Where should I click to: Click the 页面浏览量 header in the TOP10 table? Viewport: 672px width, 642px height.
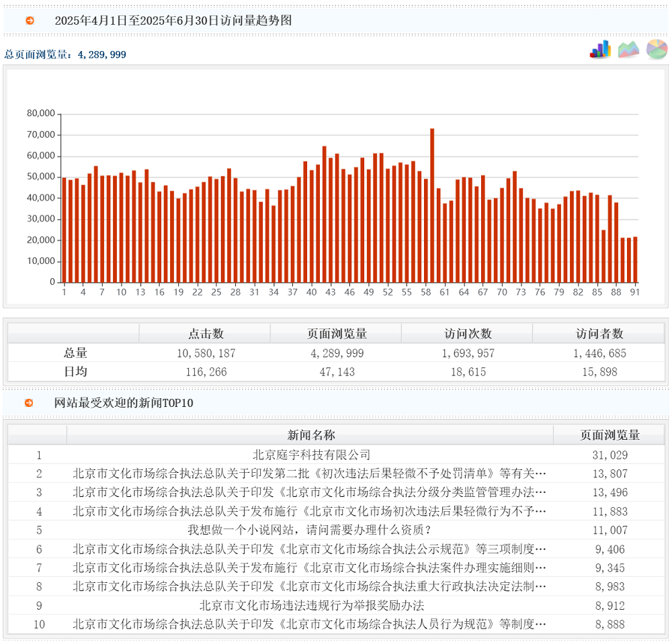coord(610,435)
